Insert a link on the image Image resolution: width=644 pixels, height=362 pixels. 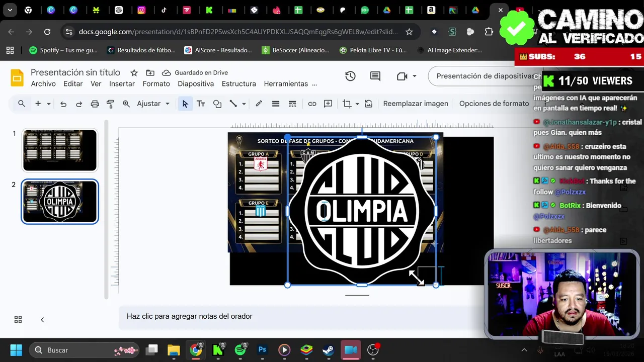[x=312, y=104]
